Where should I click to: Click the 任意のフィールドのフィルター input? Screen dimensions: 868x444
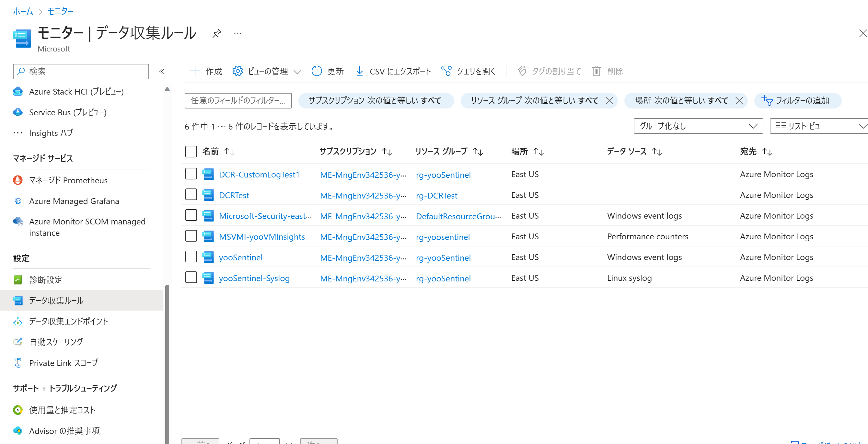[238, 100]
